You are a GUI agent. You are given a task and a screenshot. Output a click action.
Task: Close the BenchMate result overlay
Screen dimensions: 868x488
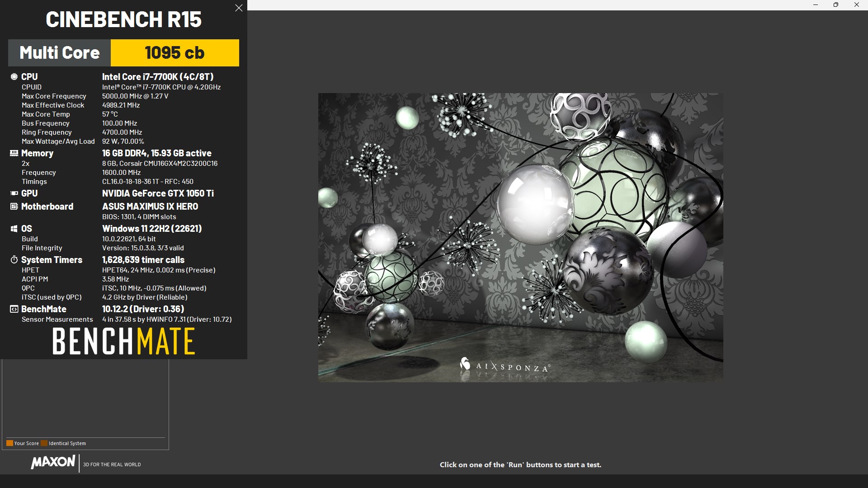[x=239, y=8]
